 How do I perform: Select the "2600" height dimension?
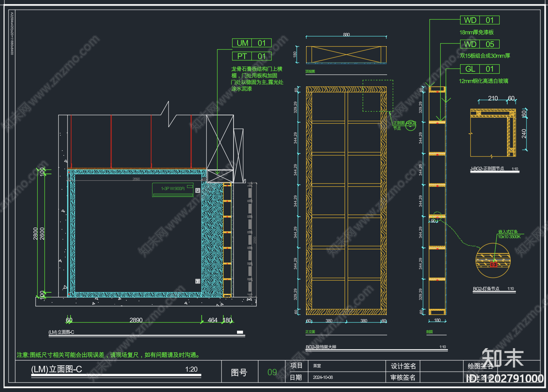click(42, 233)
